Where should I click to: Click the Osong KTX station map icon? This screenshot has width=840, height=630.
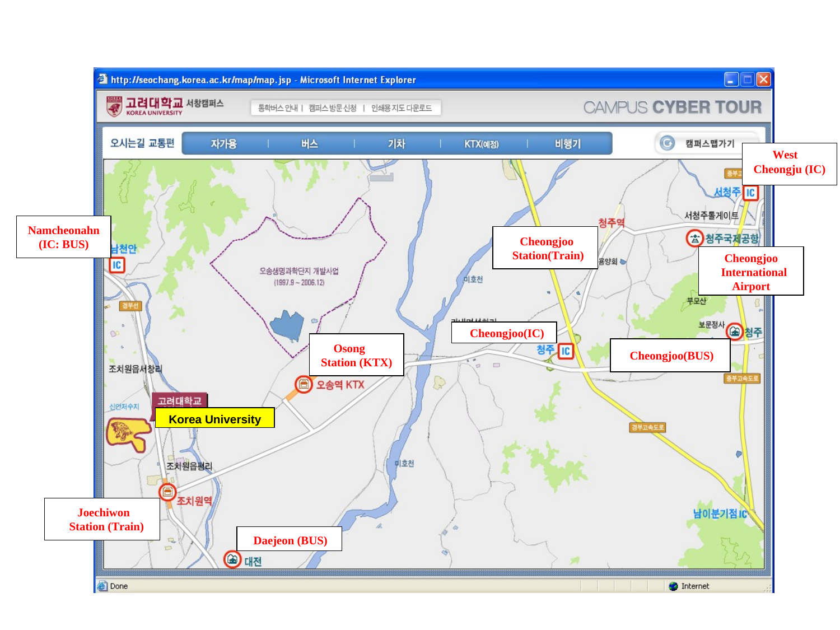(x=304, y=384)
